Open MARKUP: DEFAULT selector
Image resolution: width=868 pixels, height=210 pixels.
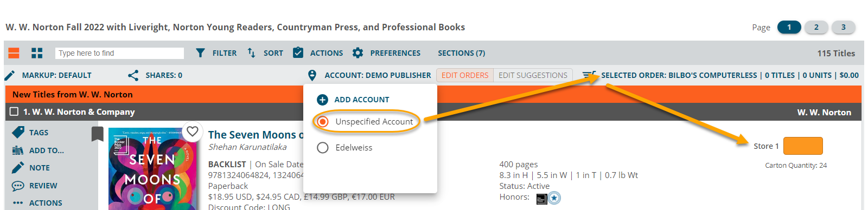pyautogui.click(x=56, y=75)
